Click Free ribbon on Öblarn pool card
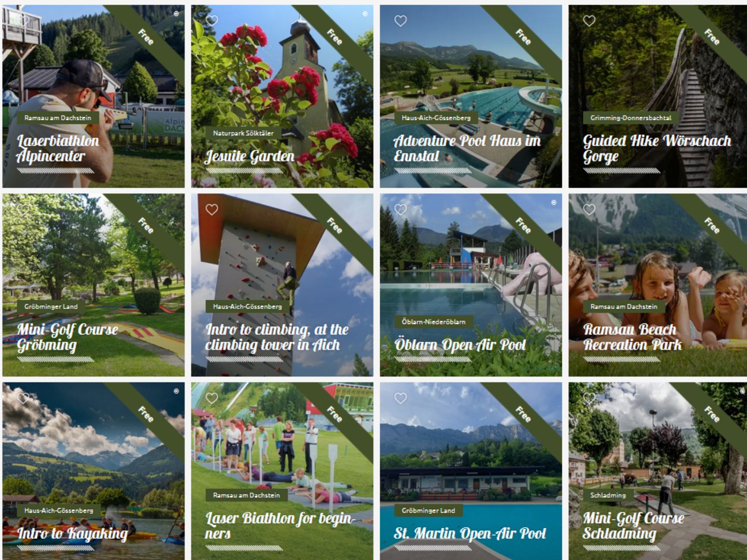 [523, 225]
